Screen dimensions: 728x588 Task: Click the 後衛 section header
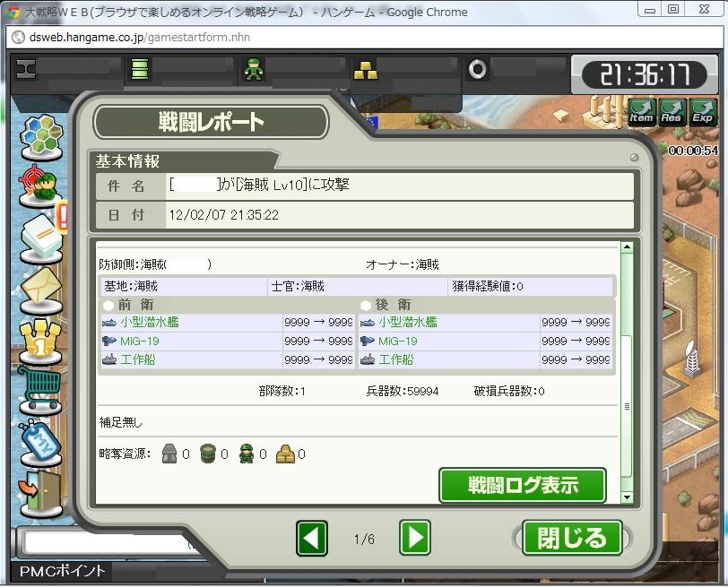point(393,305)
